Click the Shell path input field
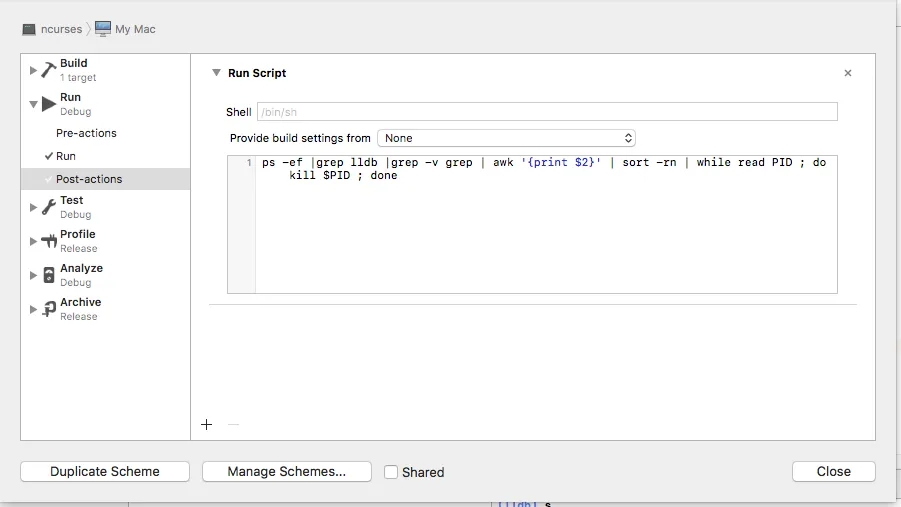This screenshot has height=507, width=901. coord(547,112)
